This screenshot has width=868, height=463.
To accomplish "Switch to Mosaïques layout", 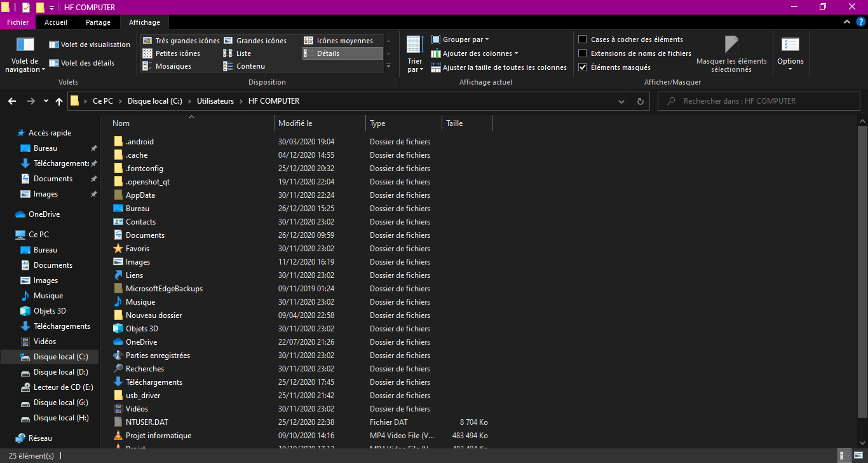I will 167,66.
